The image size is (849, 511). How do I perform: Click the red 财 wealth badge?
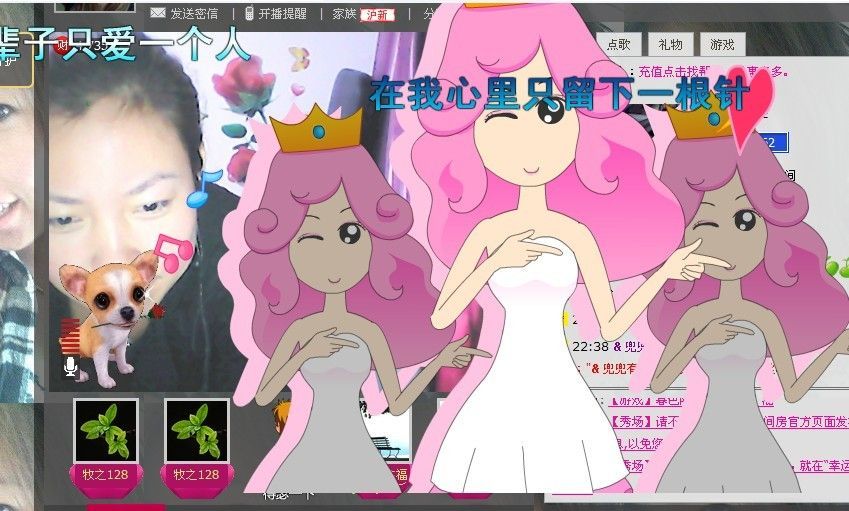[62, 46]
